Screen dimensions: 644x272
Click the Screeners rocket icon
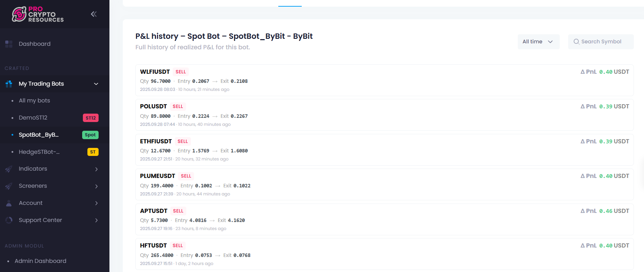point(9,186)
